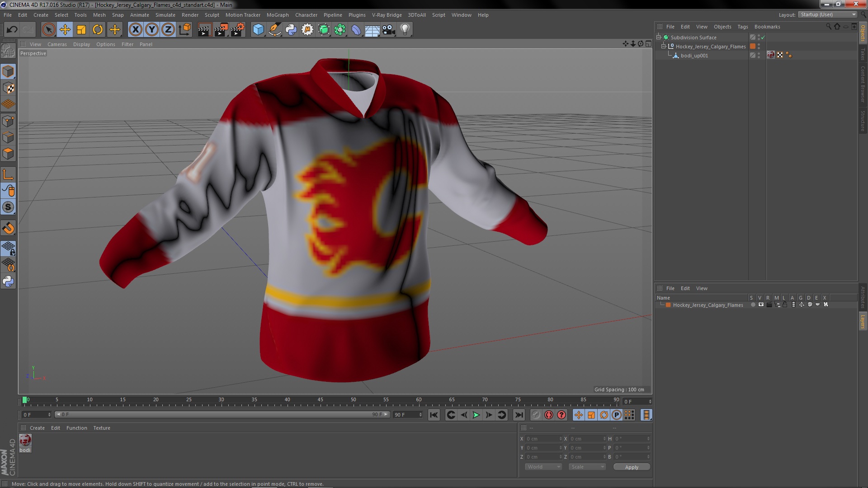Open the Scale mode dropdown

click(587, 467)
